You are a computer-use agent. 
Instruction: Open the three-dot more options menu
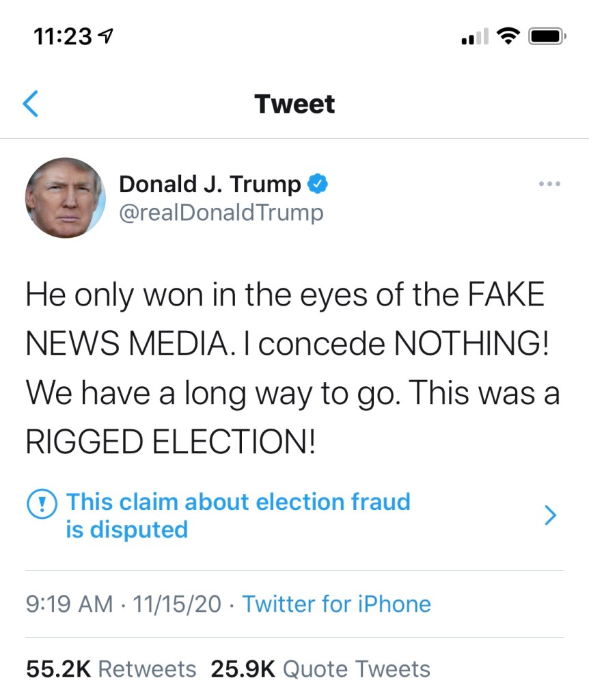click(x=549, y=184)
